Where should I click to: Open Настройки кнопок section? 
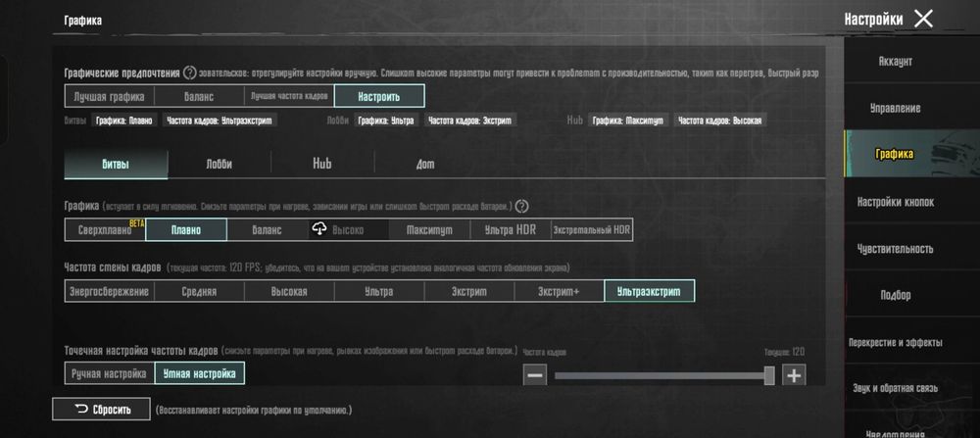[x=895, y=202]
